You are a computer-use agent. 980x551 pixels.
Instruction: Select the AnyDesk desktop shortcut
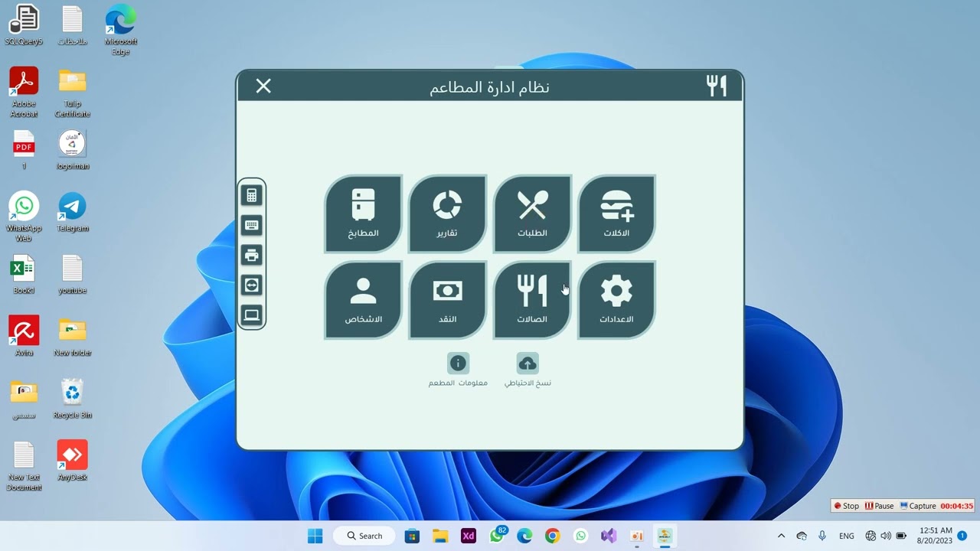72,461
